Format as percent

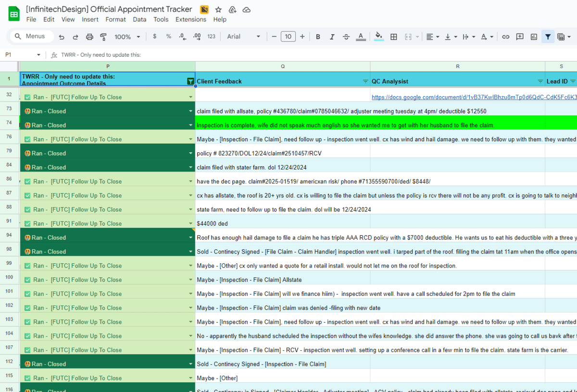168,37
